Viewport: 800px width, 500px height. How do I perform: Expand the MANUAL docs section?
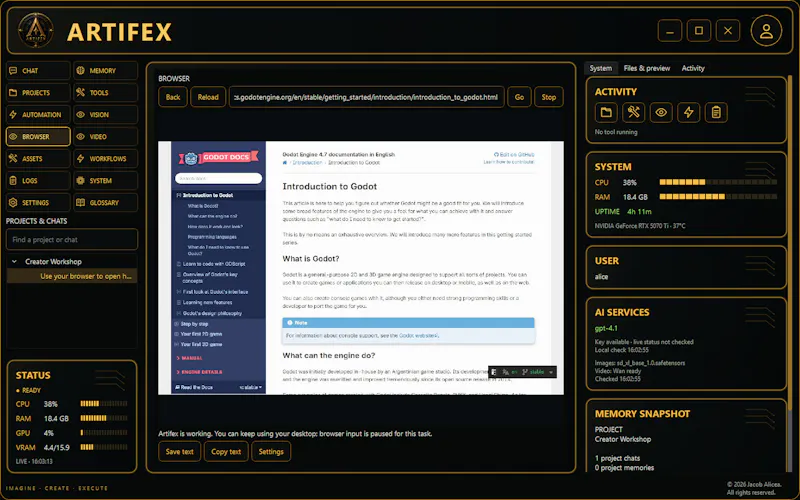point(189,358)
